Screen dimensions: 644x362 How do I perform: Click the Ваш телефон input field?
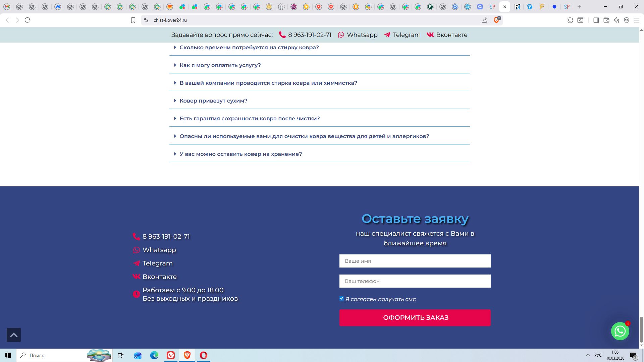[415, 281]
